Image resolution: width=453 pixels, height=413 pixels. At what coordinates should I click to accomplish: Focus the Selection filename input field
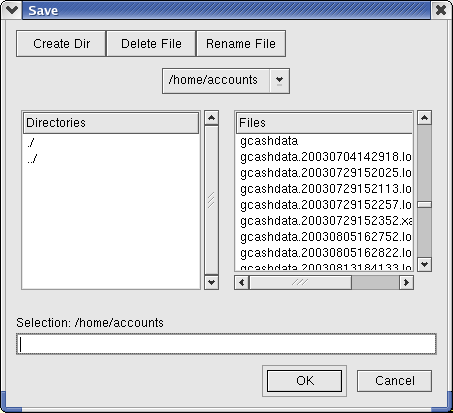click(x=226, y=344)
